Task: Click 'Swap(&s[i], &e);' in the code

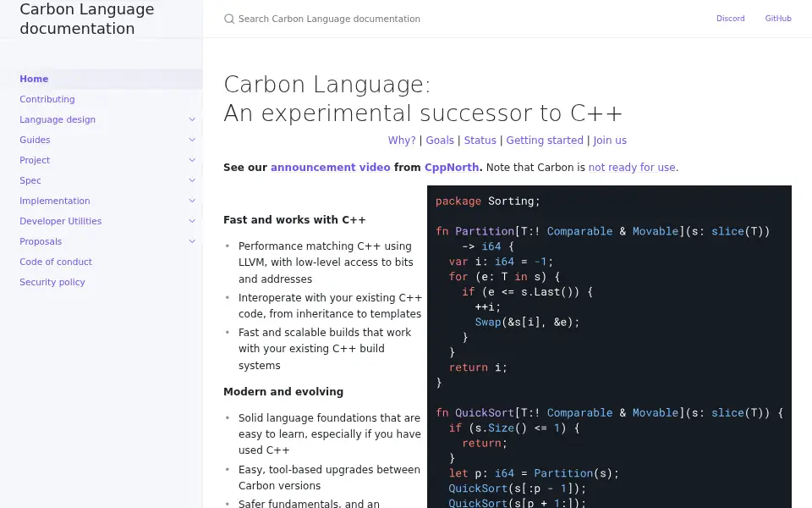Action: point(527,322)
